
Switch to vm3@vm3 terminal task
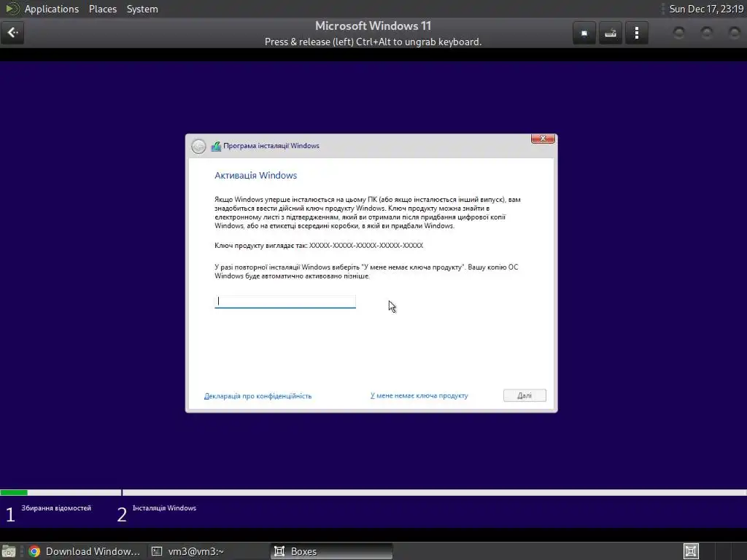pos(188,551)
